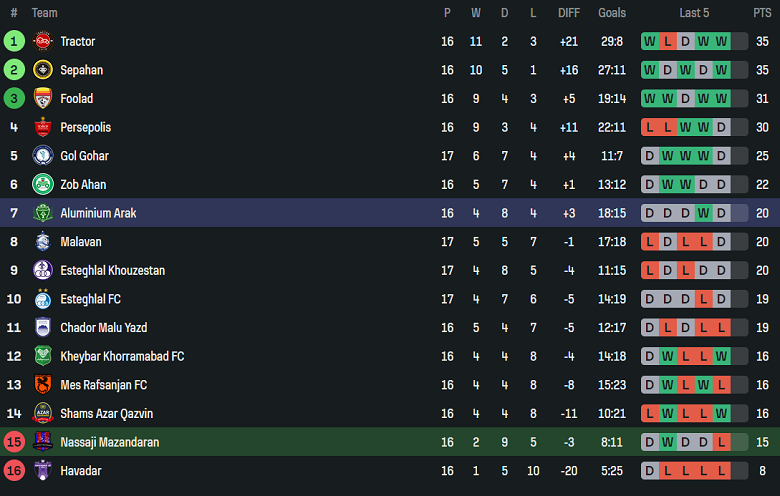Sort standings by DIFF column

pos(569,13)
